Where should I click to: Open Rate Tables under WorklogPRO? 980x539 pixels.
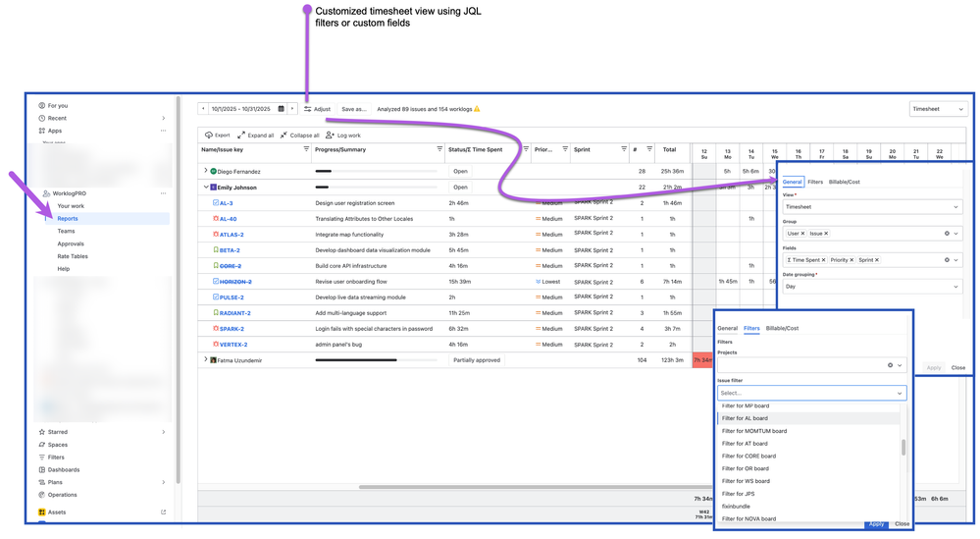click(73, 256)
